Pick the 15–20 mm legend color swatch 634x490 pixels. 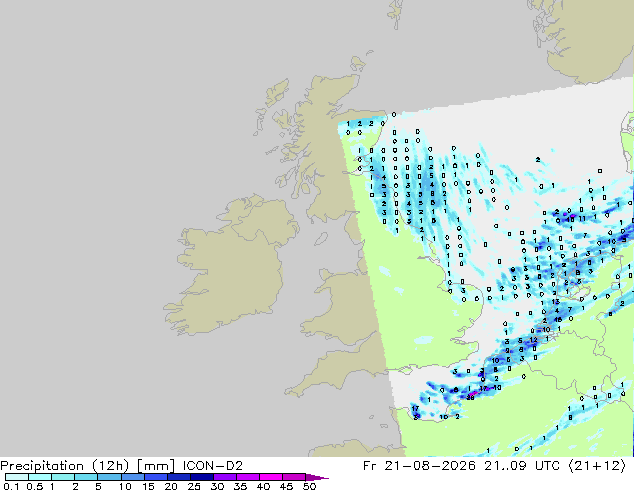click(x=156, y=477)
